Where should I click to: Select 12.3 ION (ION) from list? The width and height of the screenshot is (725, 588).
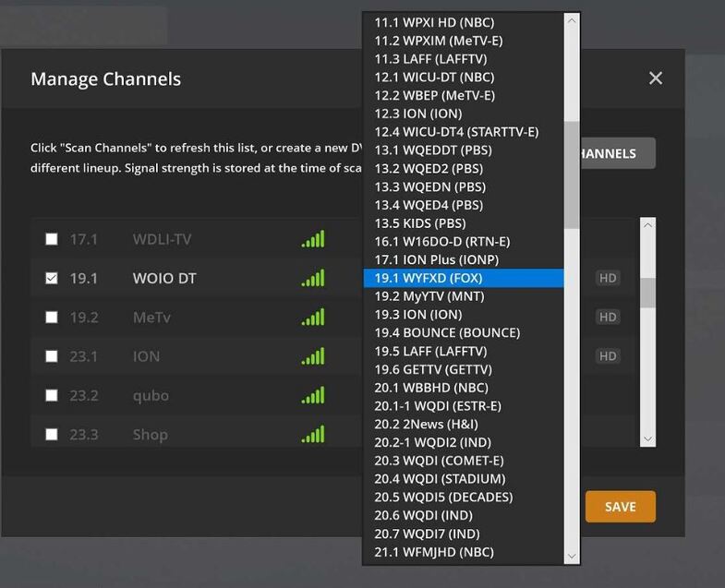[x=464, y=114]
